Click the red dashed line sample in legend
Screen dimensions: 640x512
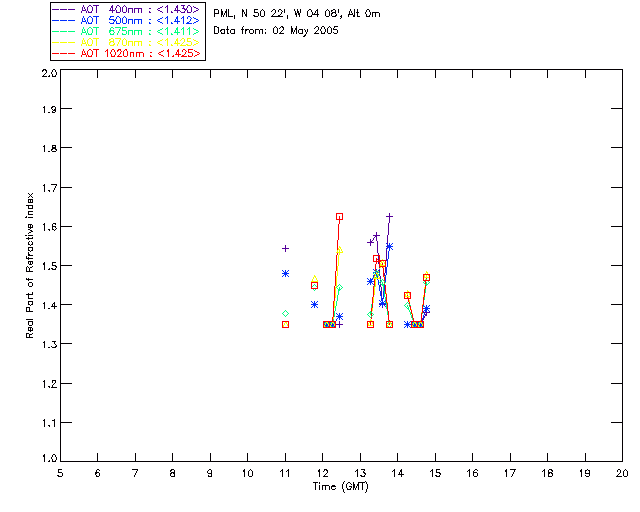pos(64,53)
